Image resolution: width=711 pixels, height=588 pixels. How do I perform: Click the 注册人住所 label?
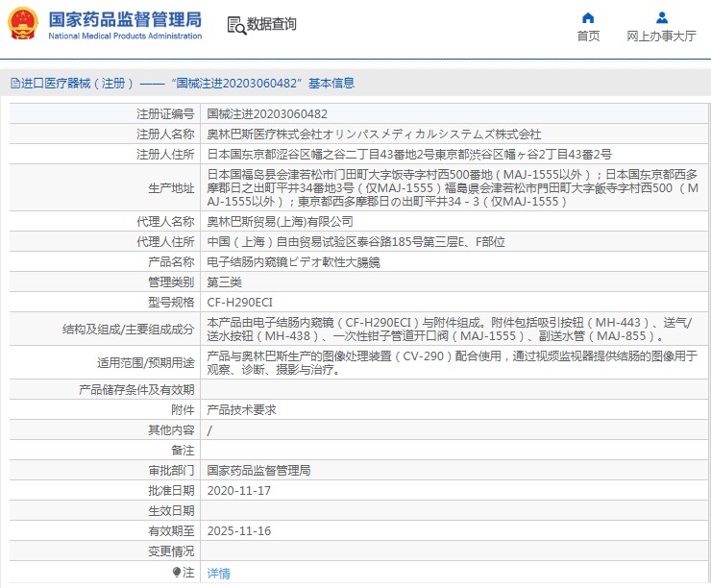(x=165, y=155)
